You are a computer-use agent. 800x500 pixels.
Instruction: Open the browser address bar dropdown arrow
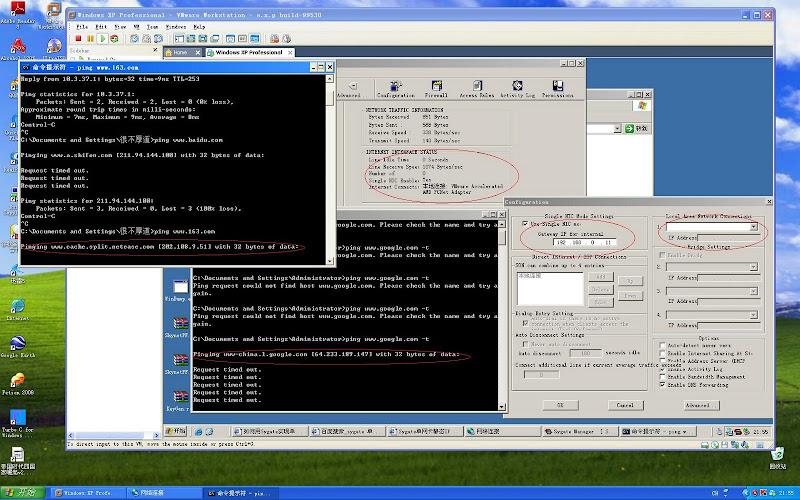click(617, 129)
